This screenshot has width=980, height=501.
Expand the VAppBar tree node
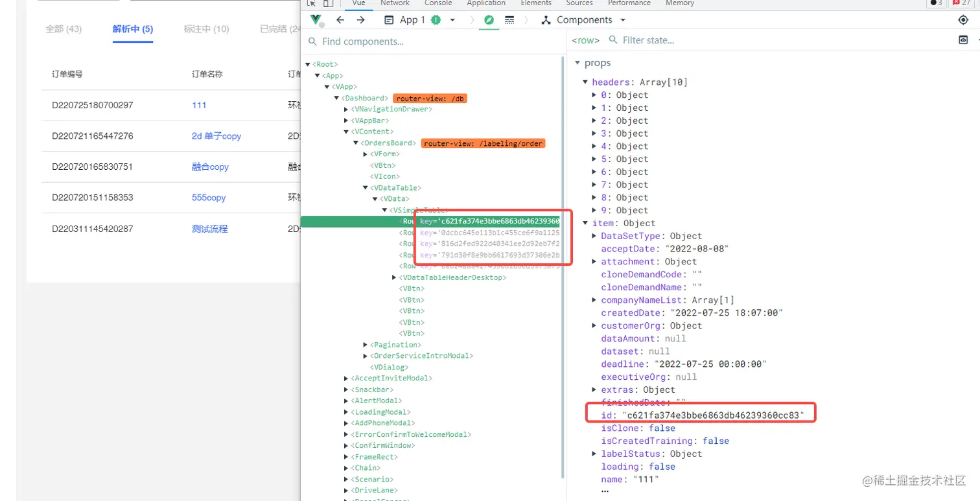tap(345, 121)
